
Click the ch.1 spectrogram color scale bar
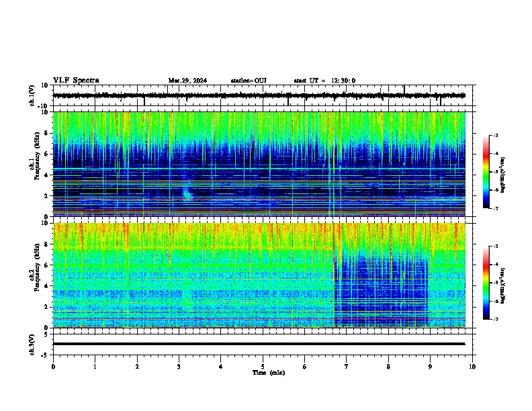[486, 172]
